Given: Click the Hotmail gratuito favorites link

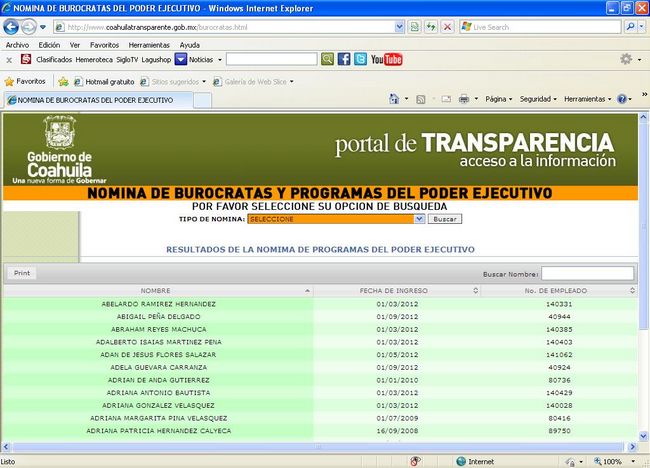Looking at the screenshot, I should (x=102, y=81).
